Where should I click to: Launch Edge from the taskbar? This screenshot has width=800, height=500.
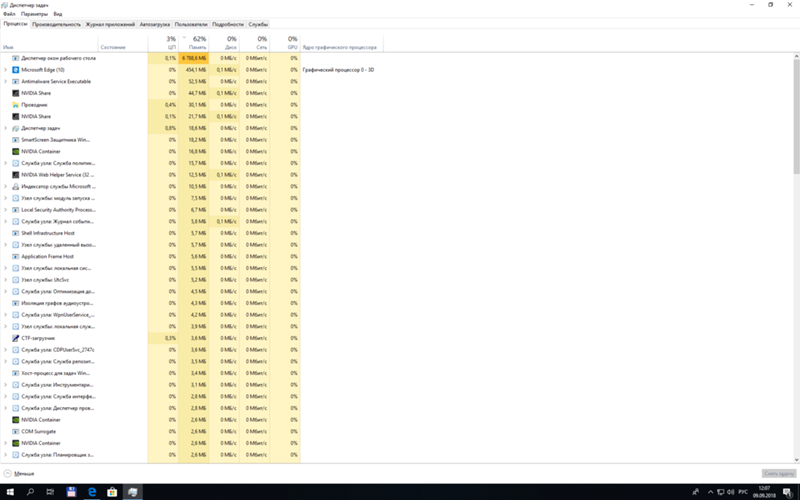tap(92, 492)
